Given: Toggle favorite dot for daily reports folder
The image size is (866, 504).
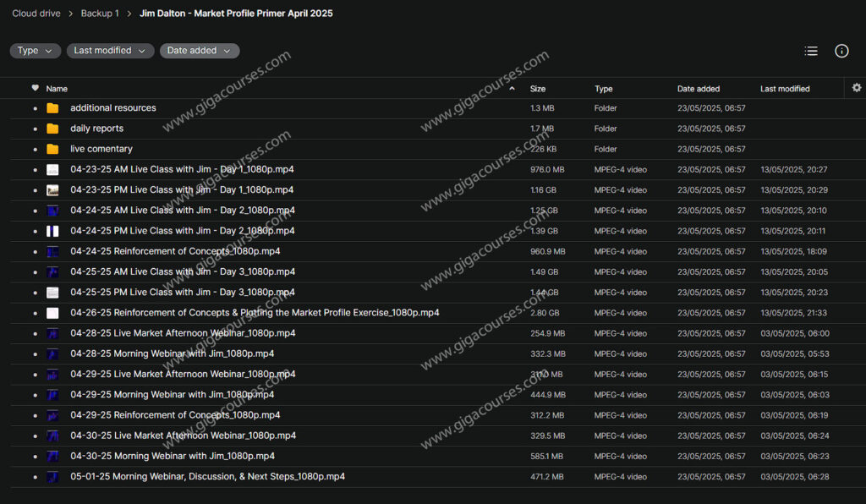Looking at the screenshot, I should coord(35,129).
